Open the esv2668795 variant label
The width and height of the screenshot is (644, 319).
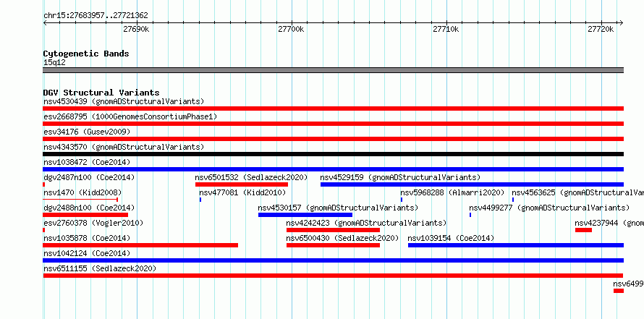click(x=130, y=116)
